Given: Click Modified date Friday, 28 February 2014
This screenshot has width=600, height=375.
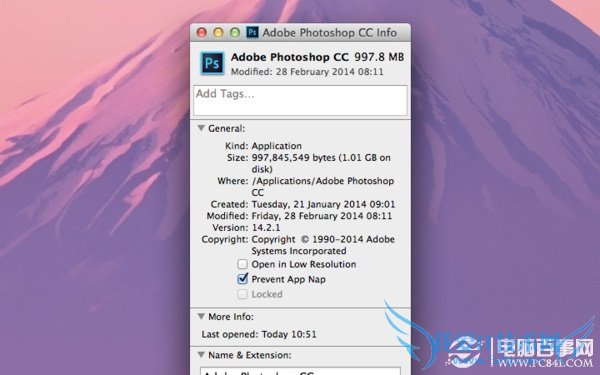Looking at the screenshot, I should click(x=322, y=216).
